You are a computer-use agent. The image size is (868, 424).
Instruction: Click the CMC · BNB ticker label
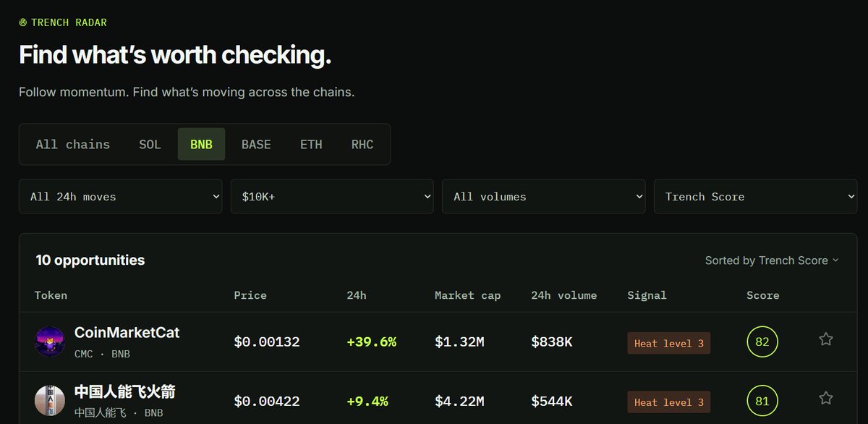click(102, 354)
